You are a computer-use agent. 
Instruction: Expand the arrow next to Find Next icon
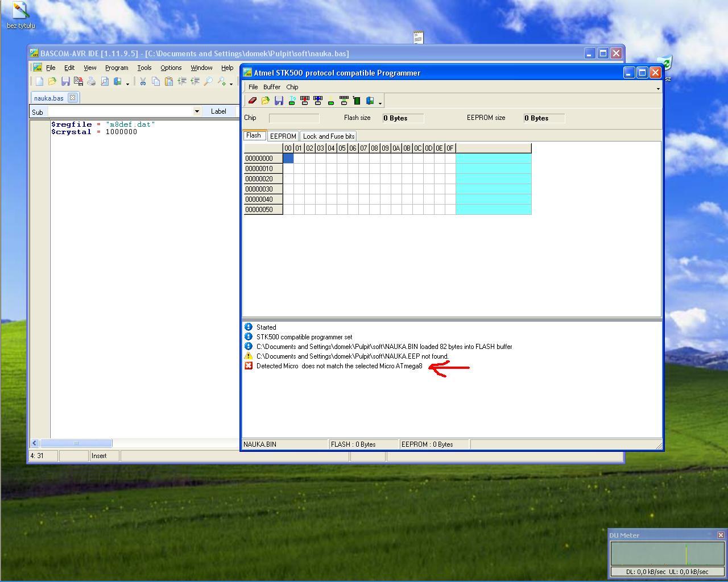[231, 84]
